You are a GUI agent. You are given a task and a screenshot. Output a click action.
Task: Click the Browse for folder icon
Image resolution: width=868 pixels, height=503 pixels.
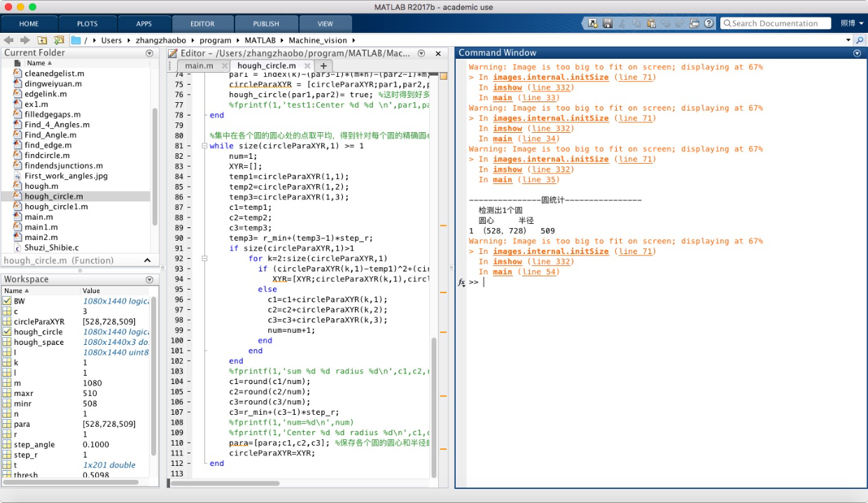pyautogui.click(x=58, y=40)
